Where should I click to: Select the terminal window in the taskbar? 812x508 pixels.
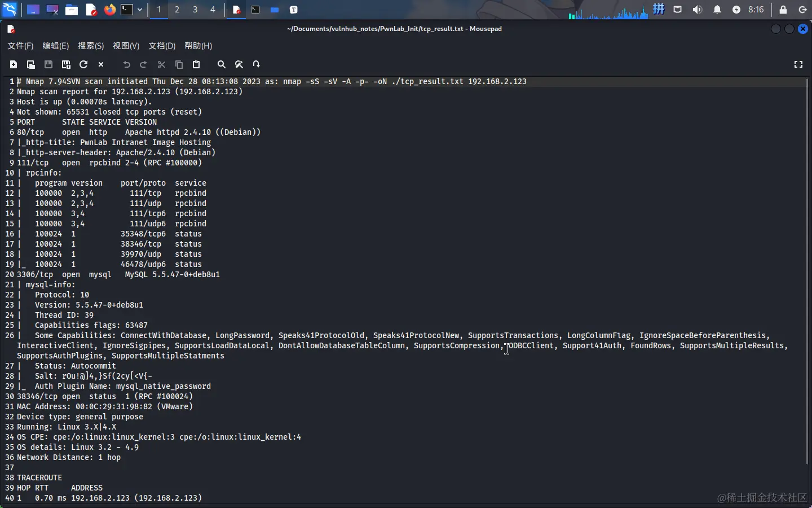[255, 10]
